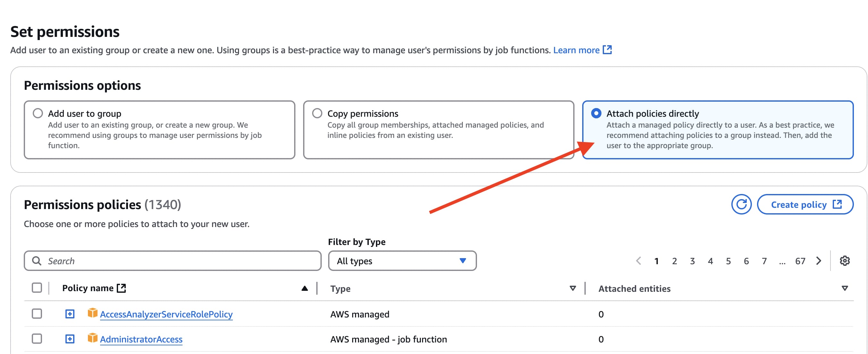868x354 pixels.
Task: Open the Learn more link
Action: 576,50
